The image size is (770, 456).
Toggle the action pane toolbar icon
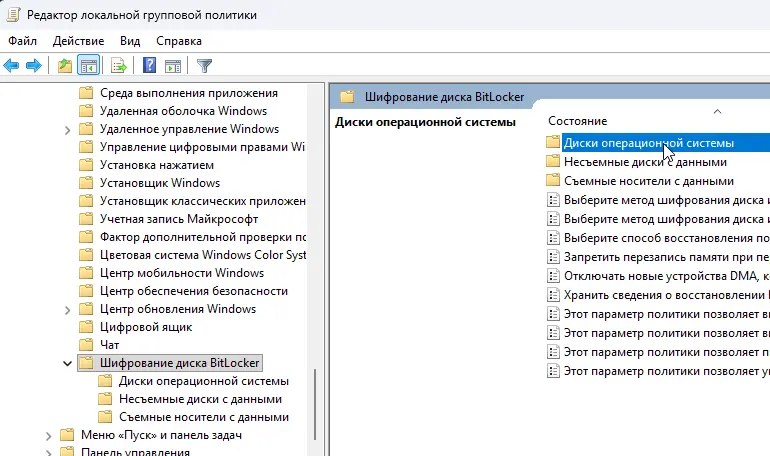[172, 66]
